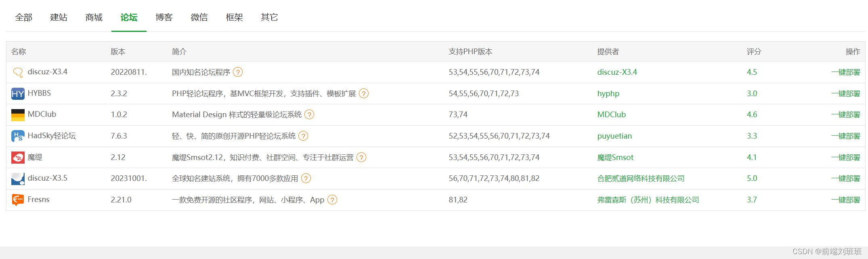Viewport: 868px width, 259px height.
Task: Deploy discuz-X3.5 with 一键部署
Action: [845, 179]
